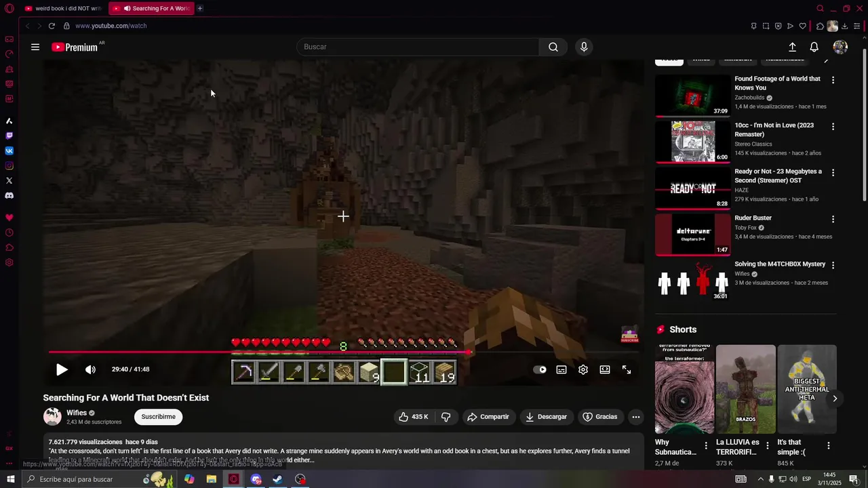Open a new browser tab

pyautogui.click(x=200, y=9)
